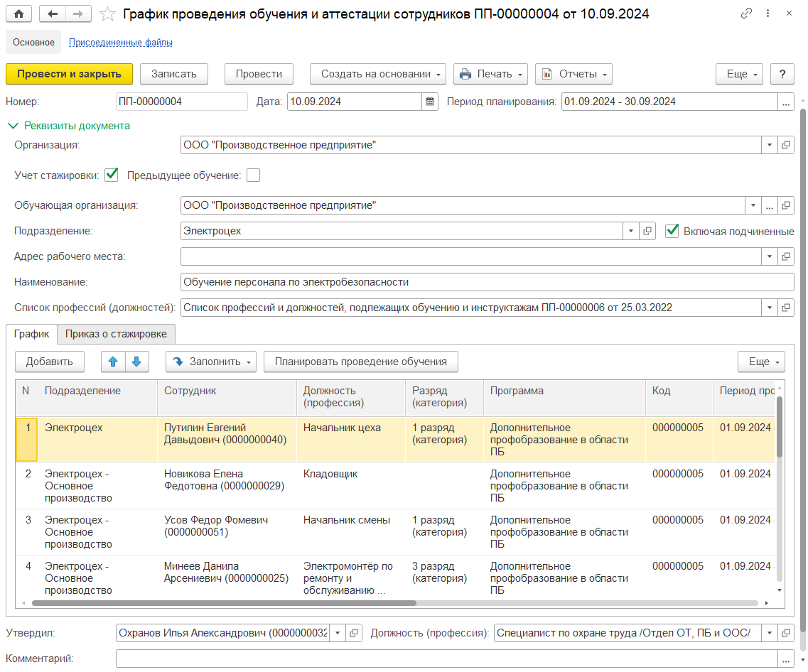Enable the Предыдущее обучение checkbox
The height and width of the screenshot is (672, 808).
254,175
